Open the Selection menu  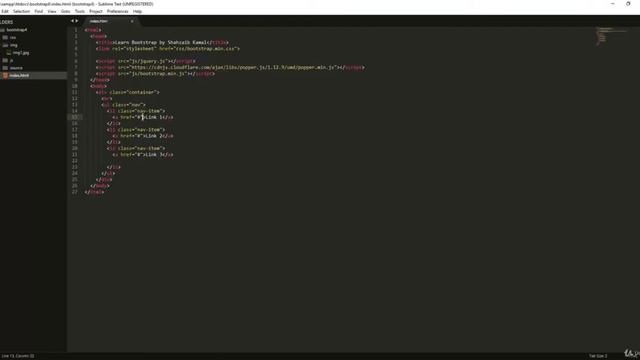pos(21,11)
